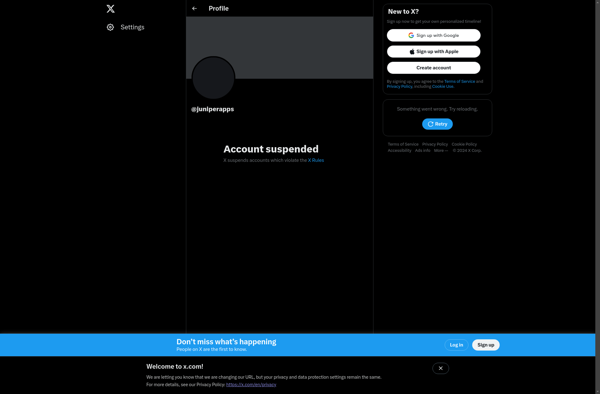
Task: Open footer Privacy Policy link
Action: point(435,144)
